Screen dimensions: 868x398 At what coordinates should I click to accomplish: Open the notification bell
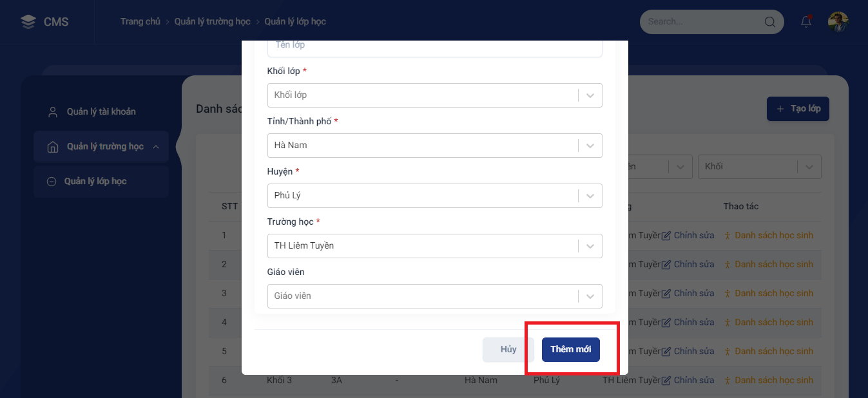806,22
